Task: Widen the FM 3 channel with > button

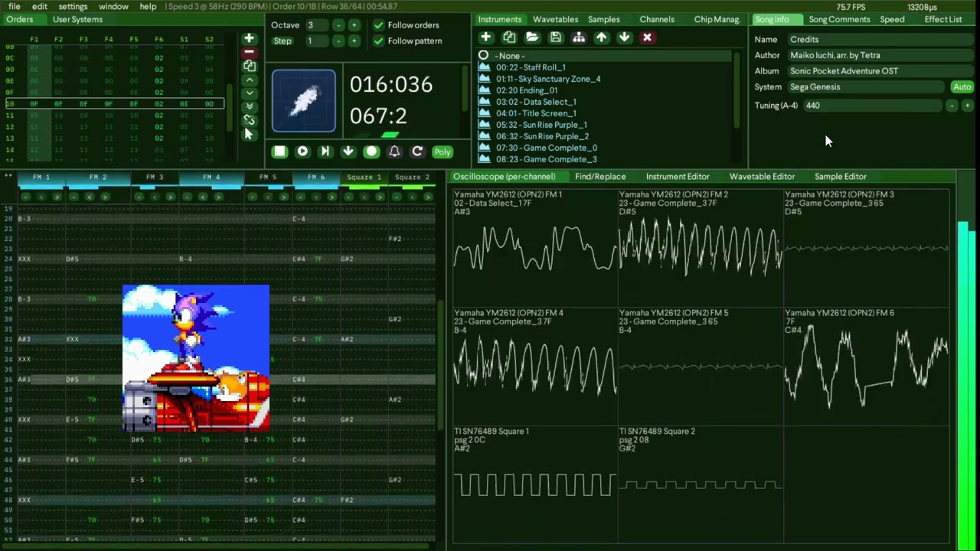Action: point(170,197)
